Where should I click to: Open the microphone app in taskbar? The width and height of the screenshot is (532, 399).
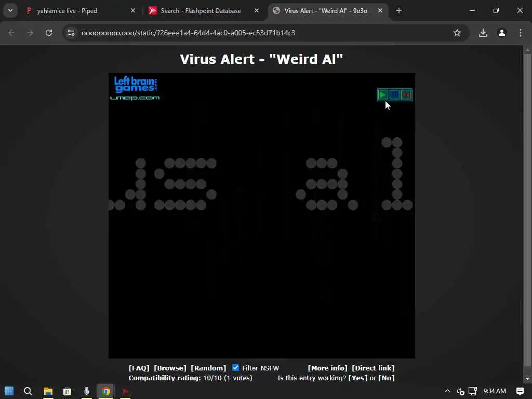pos(87,391)
